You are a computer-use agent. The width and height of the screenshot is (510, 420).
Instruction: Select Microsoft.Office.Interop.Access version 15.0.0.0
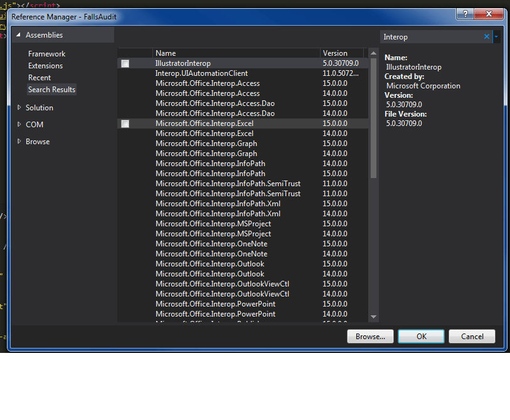(x=243, y=83)
